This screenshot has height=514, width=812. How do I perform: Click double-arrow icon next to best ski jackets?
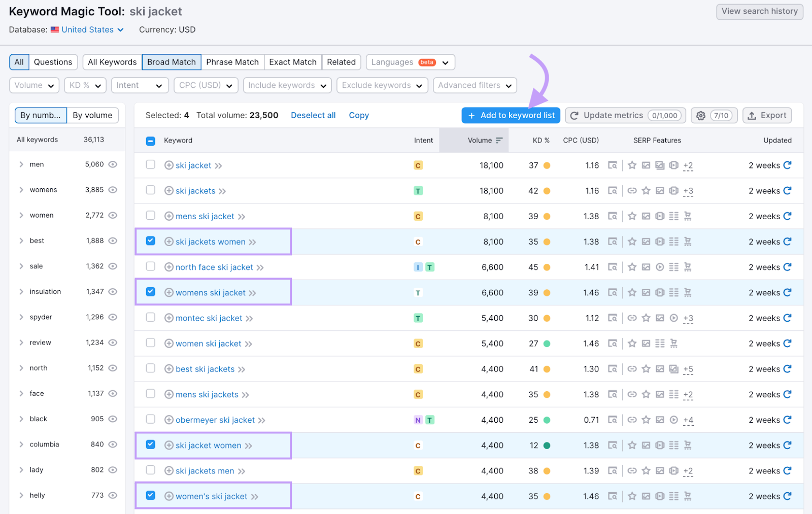click(x=242, y=369)
